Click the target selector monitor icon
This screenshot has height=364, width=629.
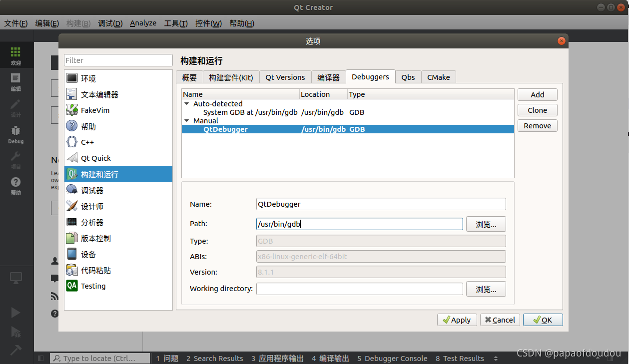(x=16, y=279)
